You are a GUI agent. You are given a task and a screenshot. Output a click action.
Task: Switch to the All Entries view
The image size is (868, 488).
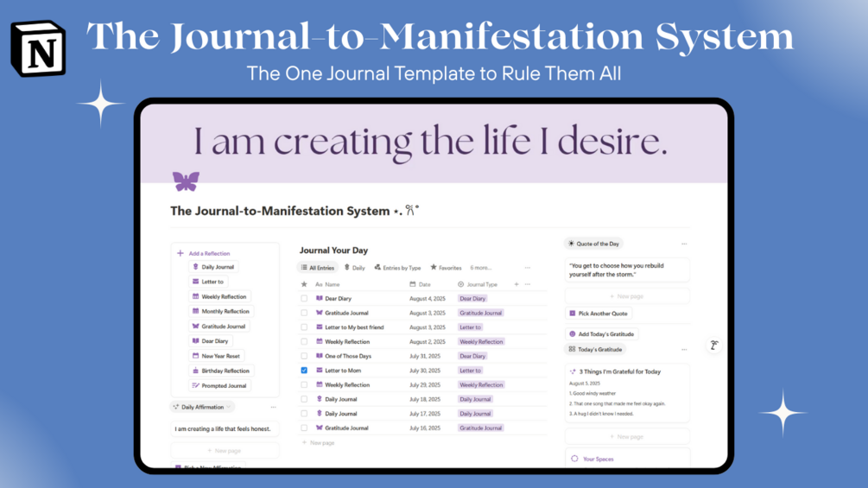318,268
